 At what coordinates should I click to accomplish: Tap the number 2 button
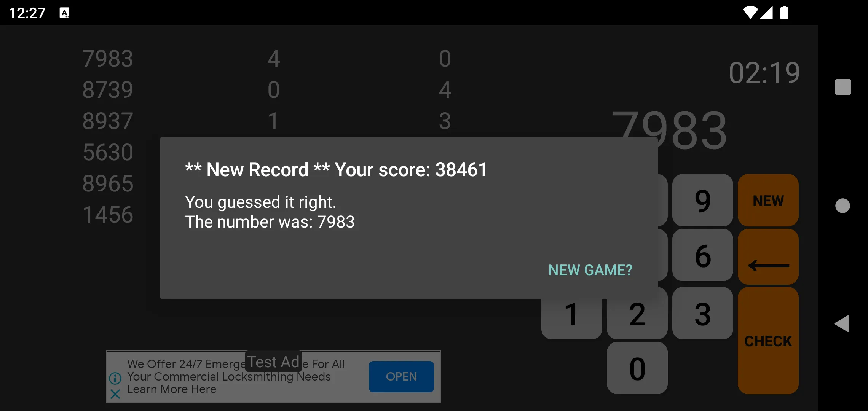coord(637,314)
